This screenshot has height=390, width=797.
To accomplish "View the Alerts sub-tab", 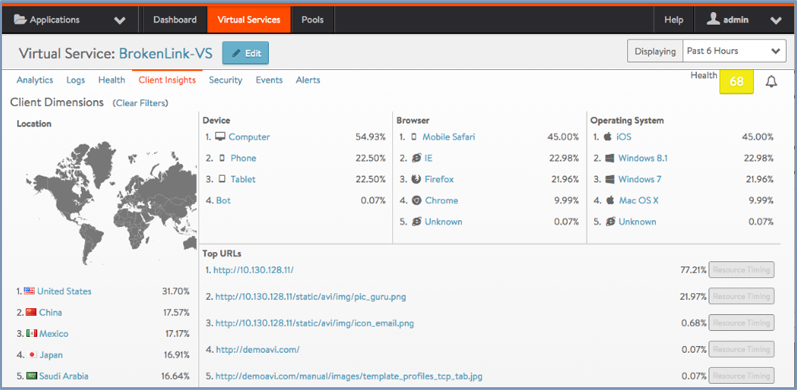I will click(x=308, y=80).
